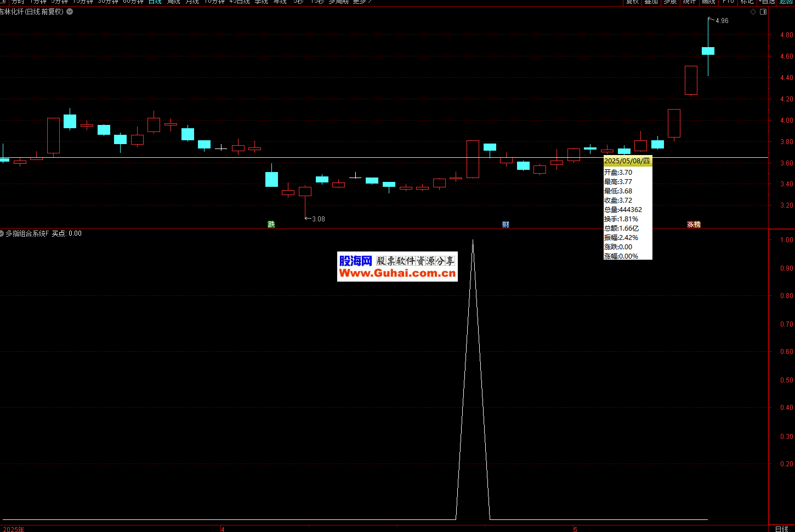Open the dropdown arrow beside 吉林化纤 title
The width and height of the screenshot is (795, 532).
pyautogui.click(x=70, y=12)
